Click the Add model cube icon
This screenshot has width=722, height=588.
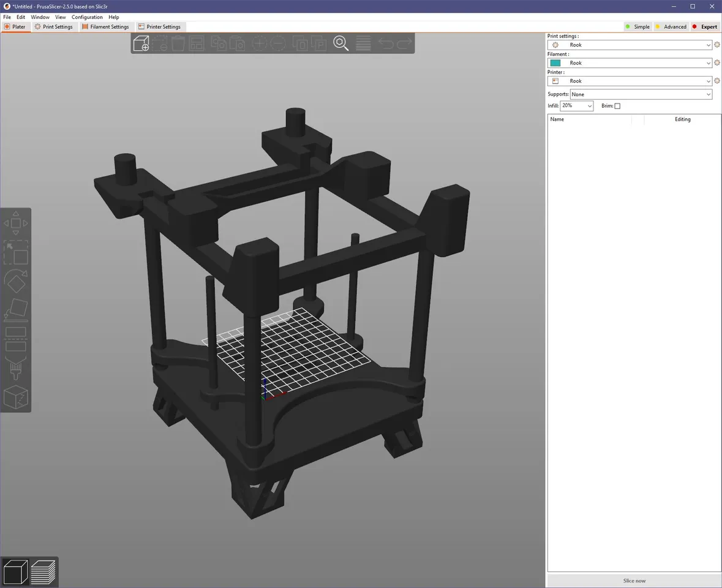pos(141,43)
